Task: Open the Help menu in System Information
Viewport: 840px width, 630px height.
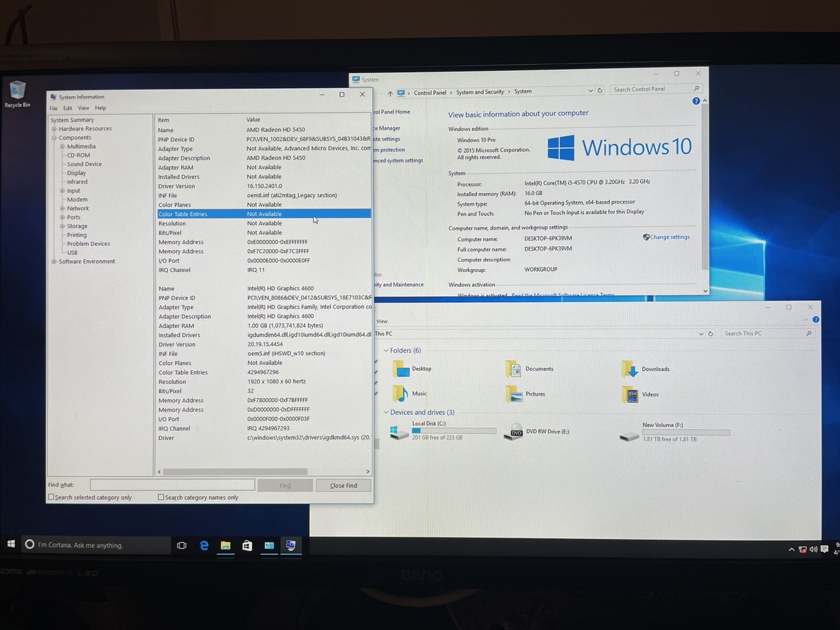Action: click(100, 108)
